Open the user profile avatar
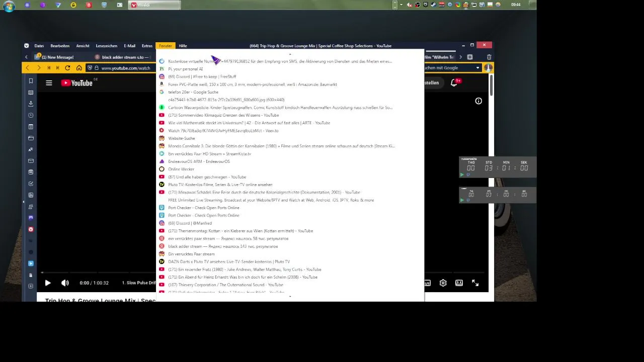The height and width of the screenshot is (362, 644). click(488, 68)
